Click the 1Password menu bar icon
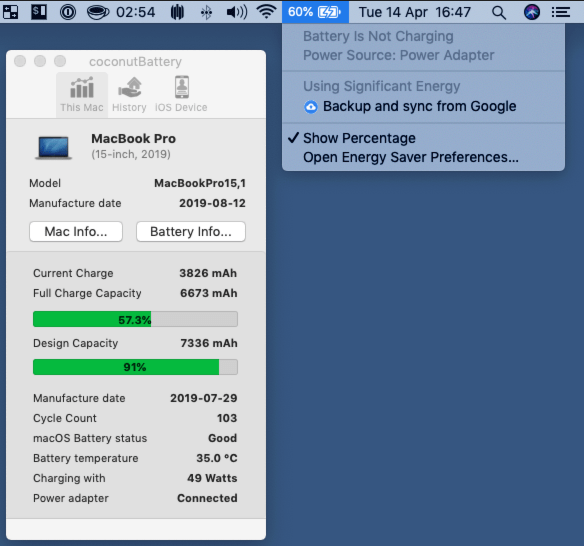The height and width of the screenshot is (546, 584). (68, 12)
